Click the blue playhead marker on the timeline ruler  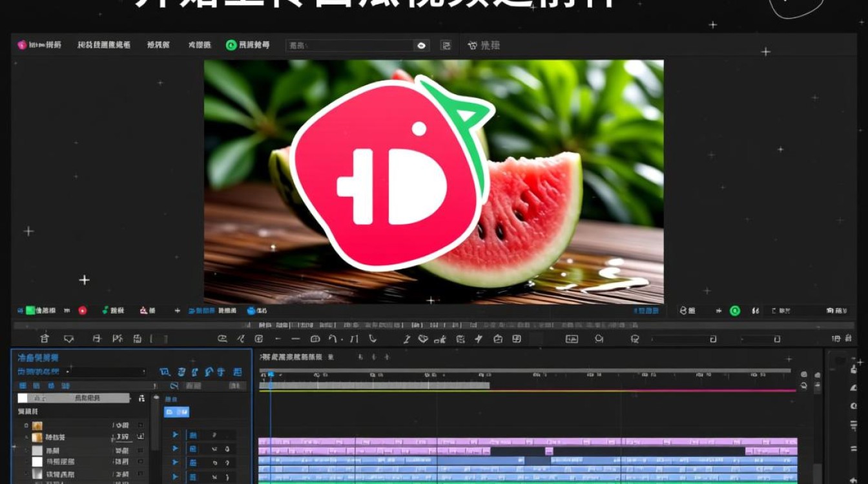[x=271, y=375]
